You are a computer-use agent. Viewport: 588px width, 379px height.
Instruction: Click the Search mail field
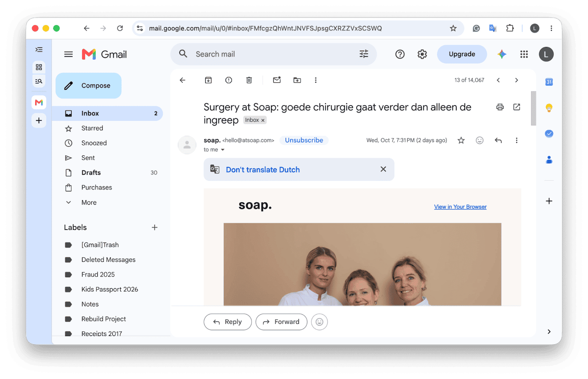coord(273,54)
